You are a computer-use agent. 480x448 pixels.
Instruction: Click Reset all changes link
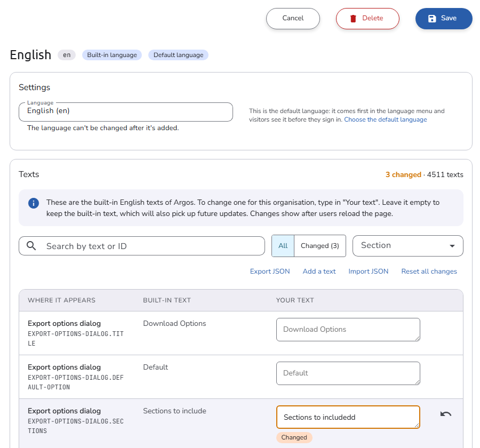click(x=429, y=271)
